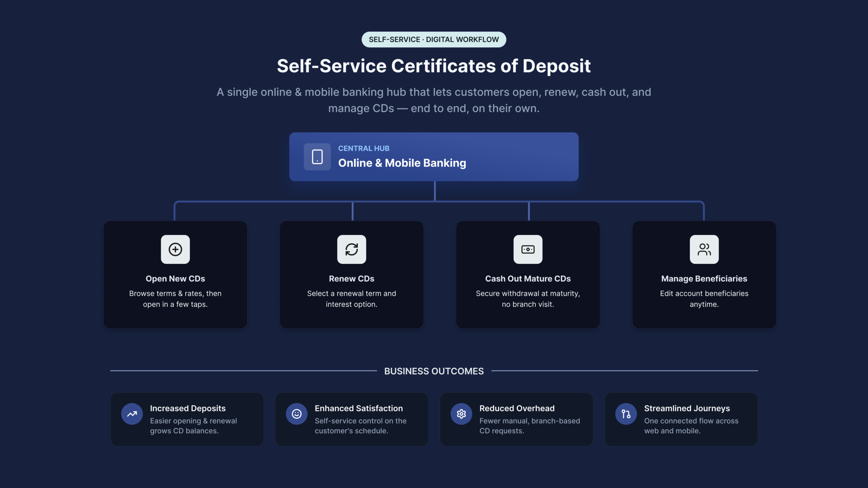Click the Reduced Overhead outcome title
This screenshot has height=488, width=868.
[x=517, y=408]
